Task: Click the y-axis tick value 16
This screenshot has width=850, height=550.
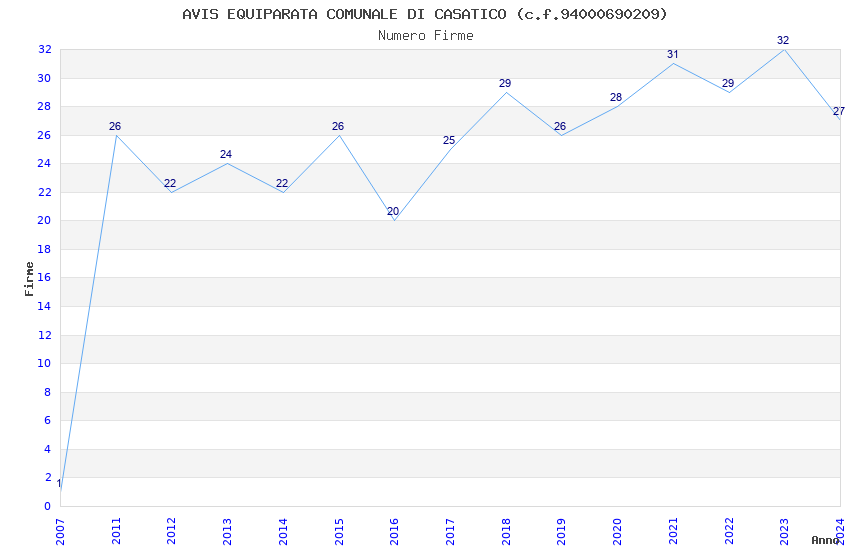Action: (44, 277)
